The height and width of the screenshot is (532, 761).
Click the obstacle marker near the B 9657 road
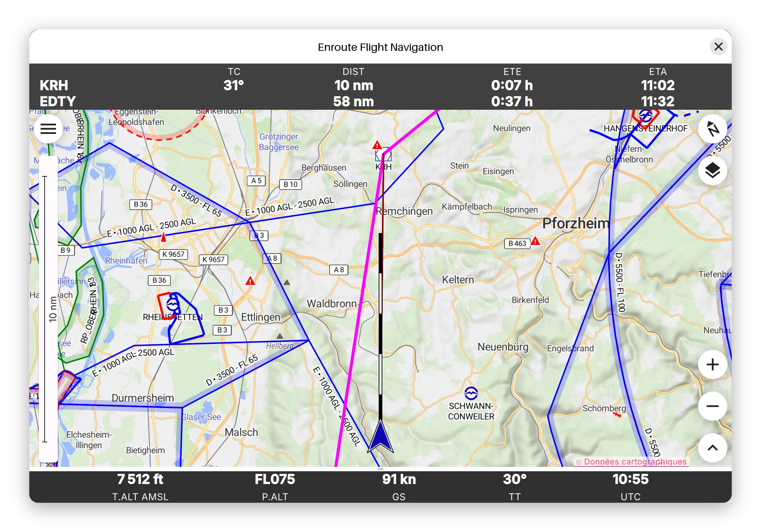click(x=164, y=237)
